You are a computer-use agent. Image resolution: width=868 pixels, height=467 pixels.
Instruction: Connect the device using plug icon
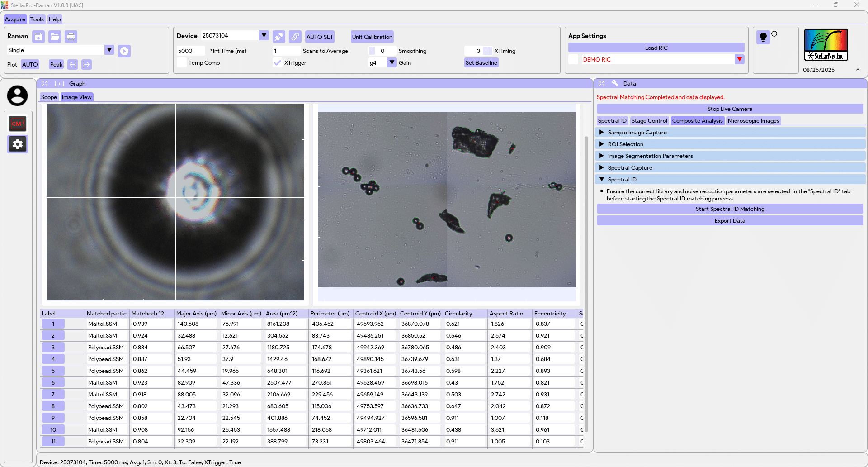pos(279,37)
